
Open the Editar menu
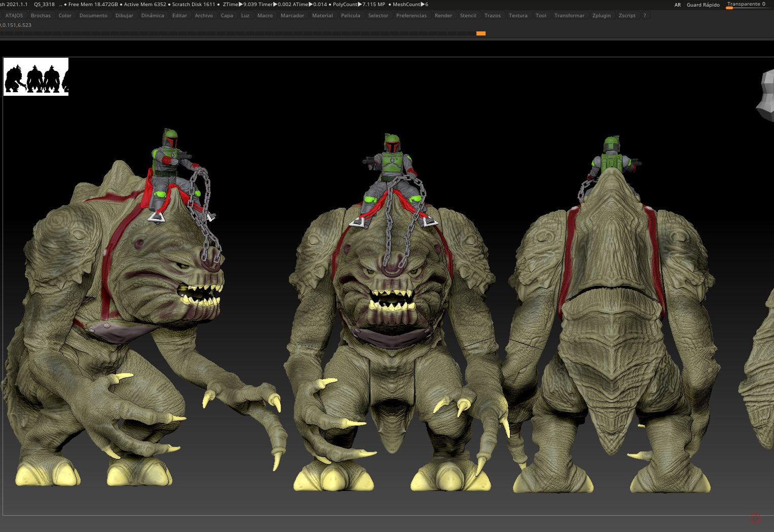point(179,16)
